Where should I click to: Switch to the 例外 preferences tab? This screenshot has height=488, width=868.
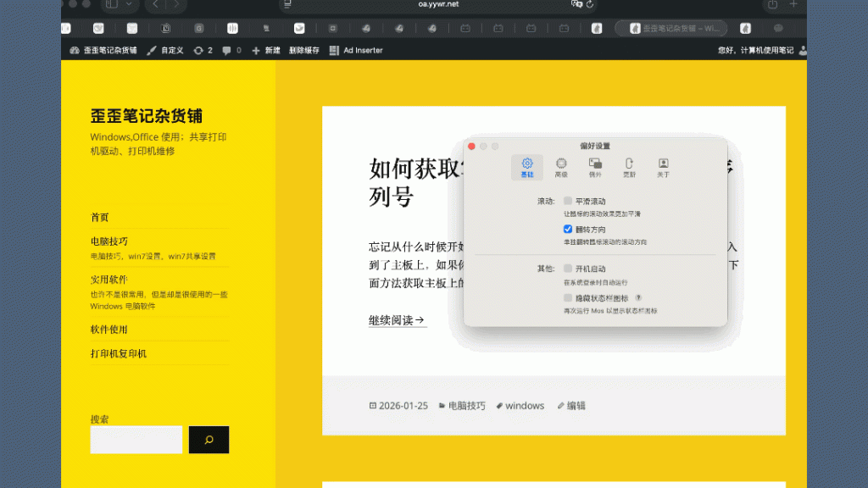(x=595, y=167)
